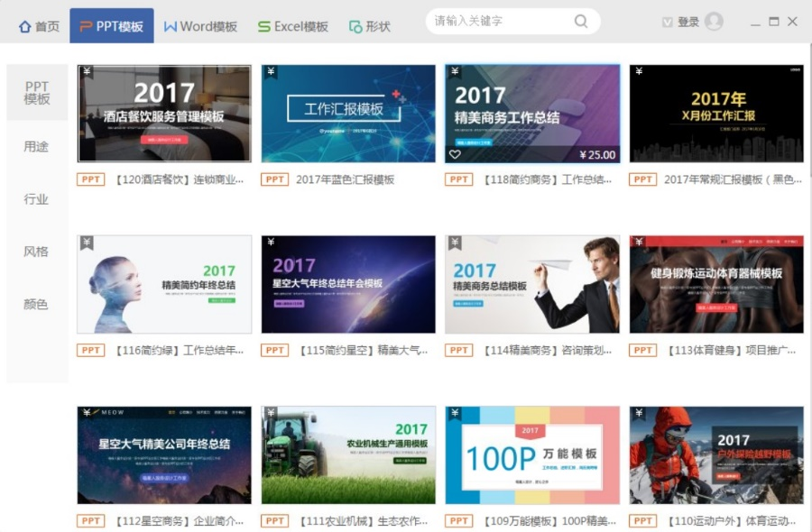Open the 100P万能模板 thumbnail
Screen dimensions: 812x532
pos(532,454)
